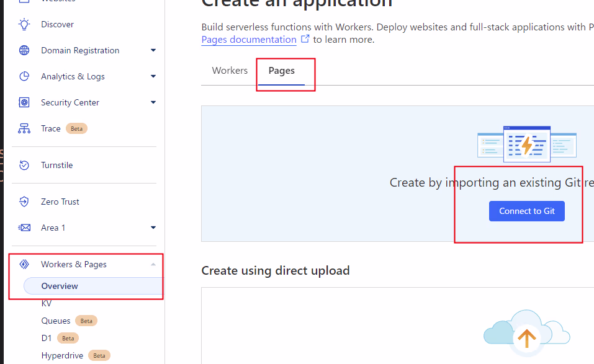The height and width of the screenshot is (364, 594).
Task: Click the Analytics & Logs chart icon
Action: (24, 76)
